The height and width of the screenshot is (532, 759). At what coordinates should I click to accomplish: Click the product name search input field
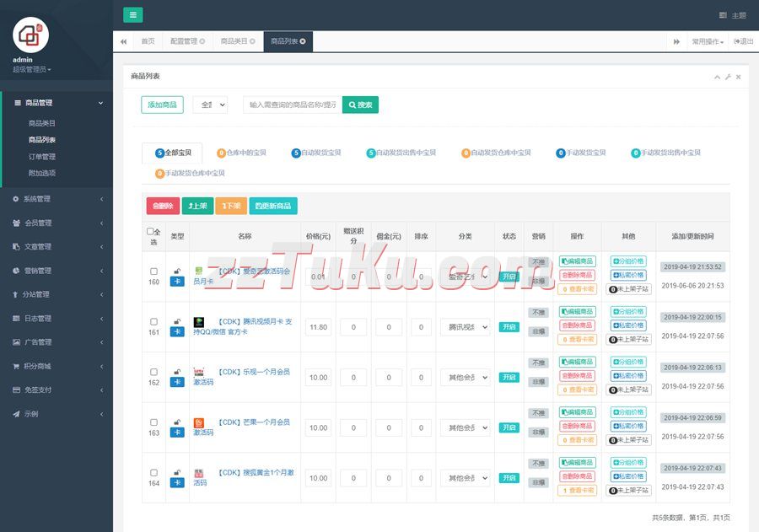(x=293, y=105)
